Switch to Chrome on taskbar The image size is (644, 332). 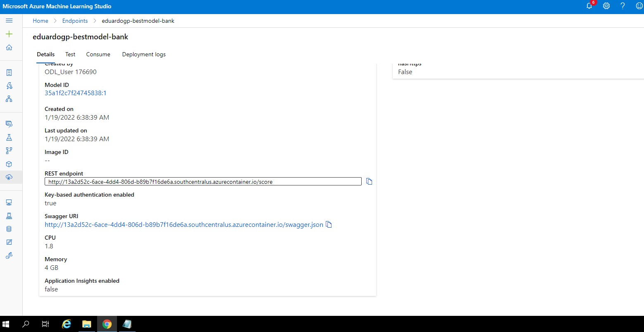pos(107,324)
